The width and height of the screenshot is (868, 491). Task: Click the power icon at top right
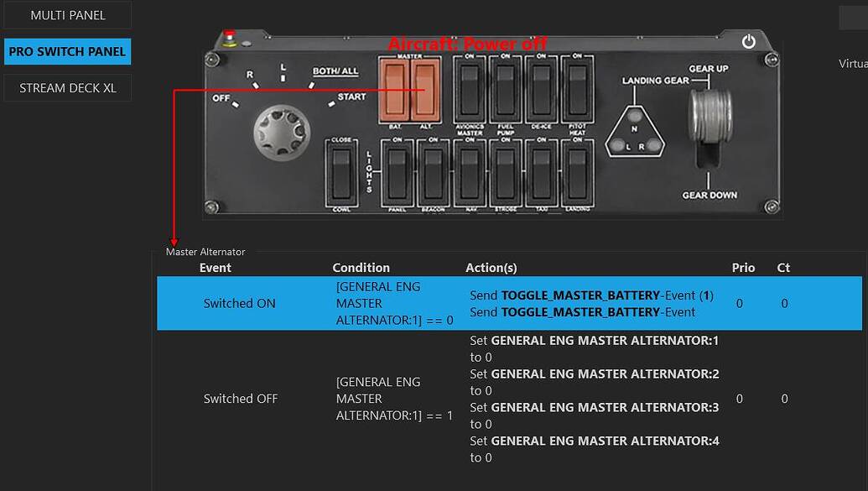click(x=747, y=39)
